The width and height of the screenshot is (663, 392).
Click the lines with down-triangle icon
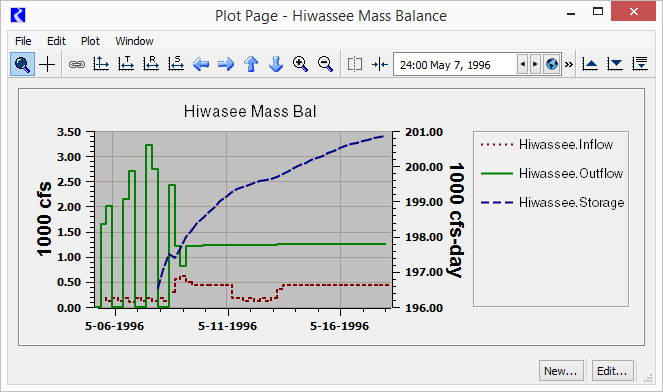pos(640,64)
